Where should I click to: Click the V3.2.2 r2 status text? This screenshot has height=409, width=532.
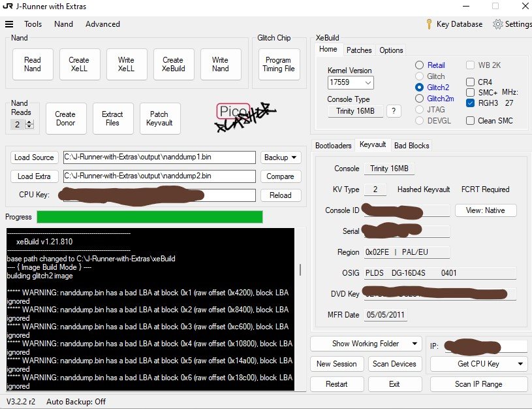click(21, 402)
